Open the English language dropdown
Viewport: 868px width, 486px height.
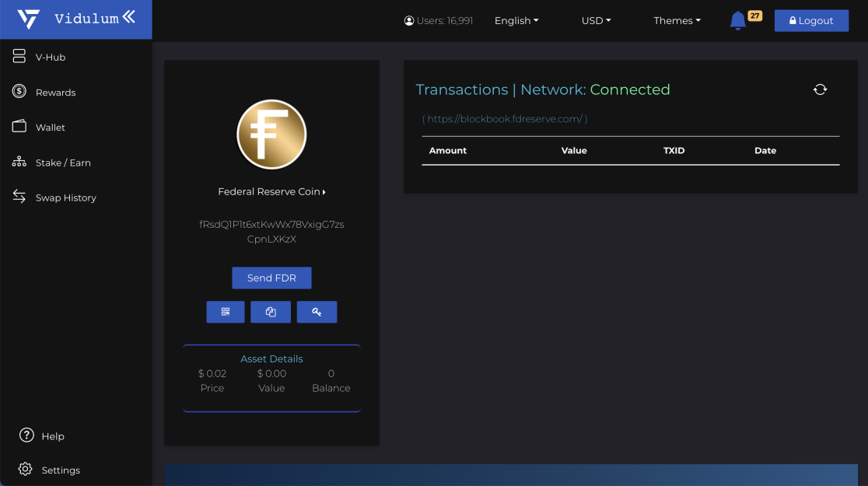pyautogui.click(x=516, y=20)
